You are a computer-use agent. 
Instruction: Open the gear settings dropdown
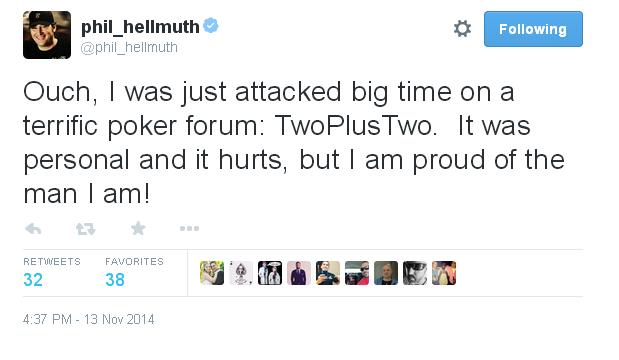click(462, 29)
